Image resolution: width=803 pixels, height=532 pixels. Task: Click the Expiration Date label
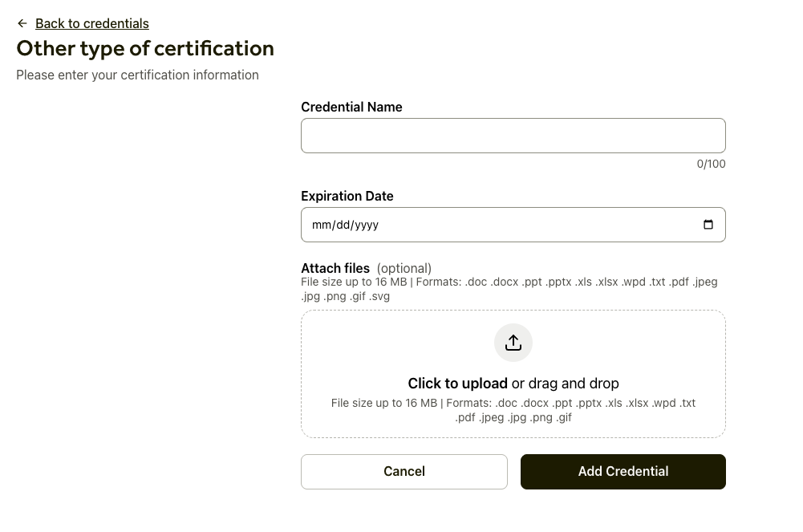(x=347, y=196)
